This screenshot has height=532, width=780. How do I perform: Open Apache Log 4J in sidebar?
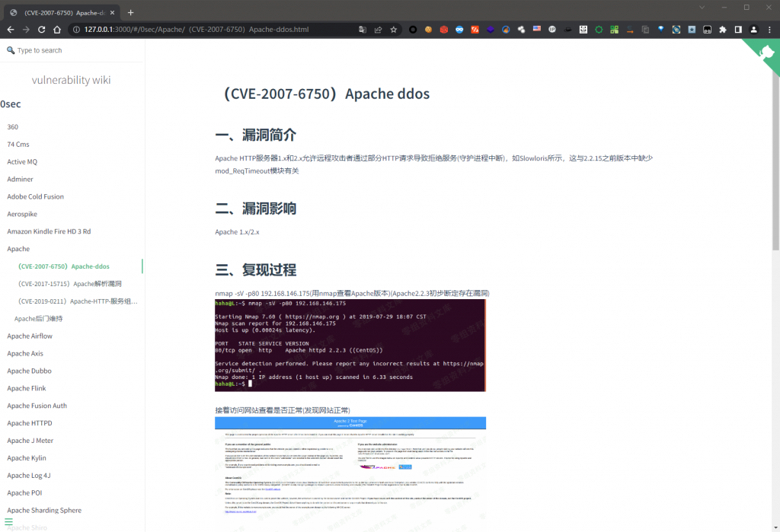[x=29, y=476]
